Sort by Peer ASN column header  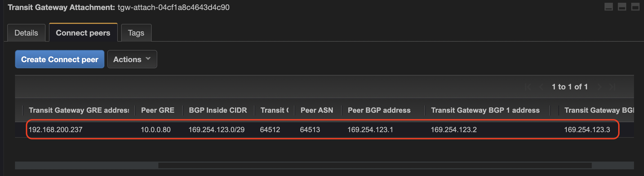coord(317,110)
